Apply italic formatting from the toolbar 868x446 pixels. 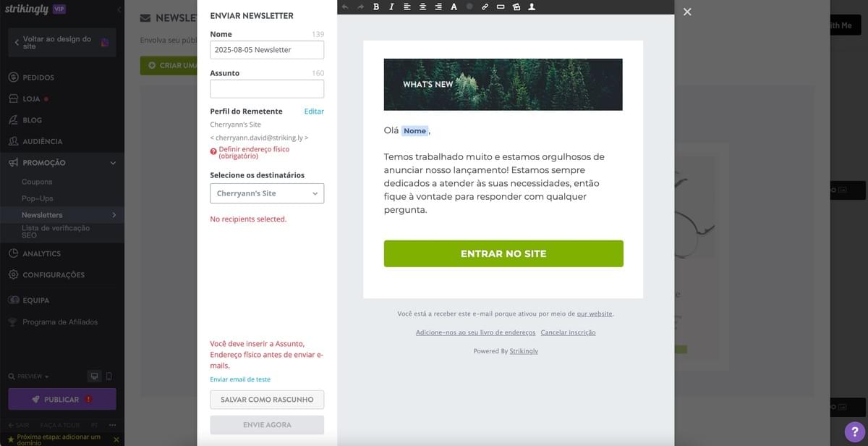(391, 7)
